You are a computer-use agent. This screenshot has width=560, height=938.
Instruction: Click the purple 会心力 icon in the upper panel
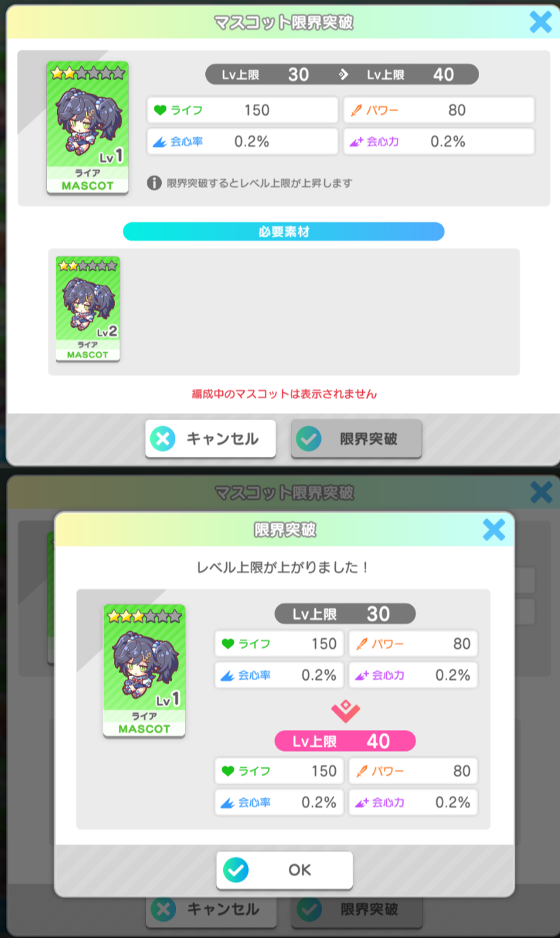356,141
